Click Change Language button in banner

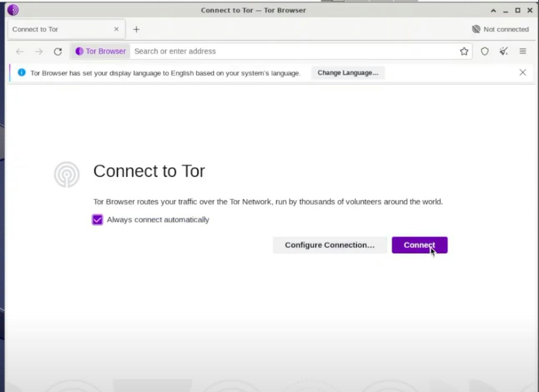[x=348, y=72]
